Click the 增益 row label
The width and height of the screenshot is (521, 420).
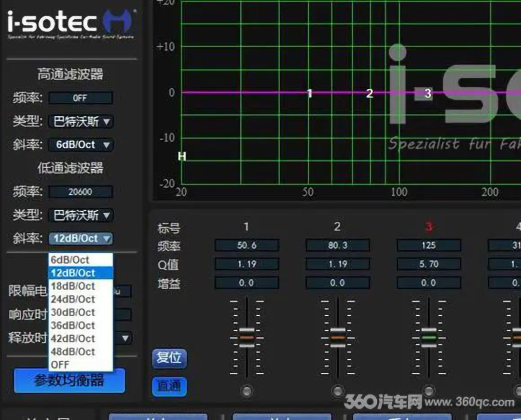[169, 284]
